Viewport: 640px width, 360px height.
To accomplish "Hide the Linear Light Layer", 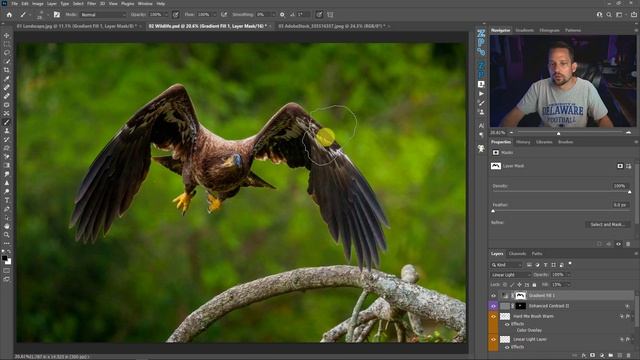I will coord(493,339).
